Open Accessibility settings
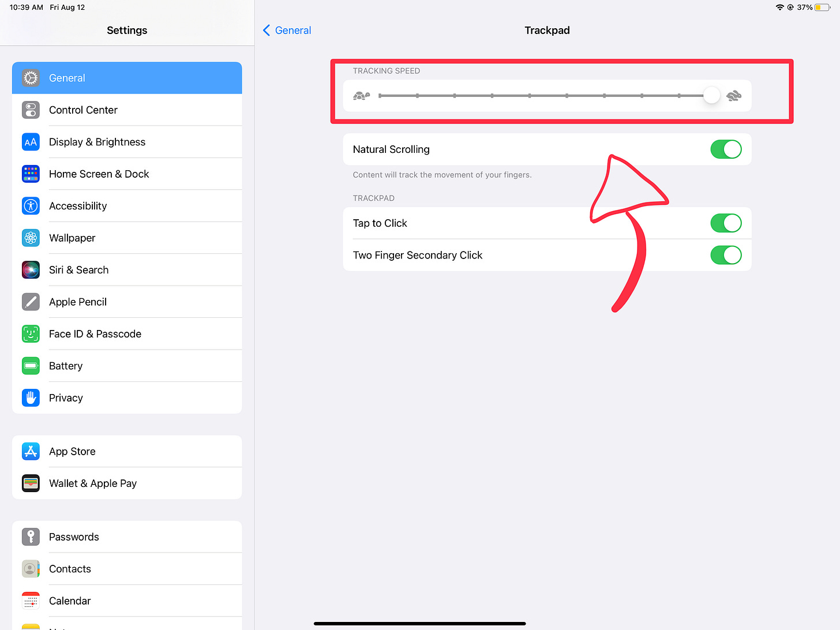 [x=127, y=206]
